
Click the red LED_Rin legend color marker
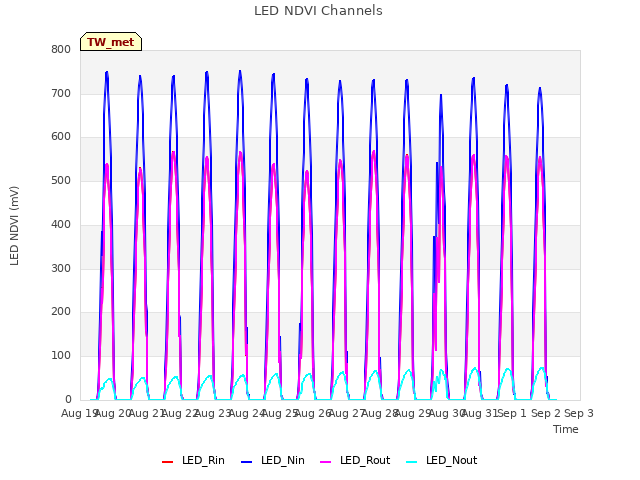167,462
